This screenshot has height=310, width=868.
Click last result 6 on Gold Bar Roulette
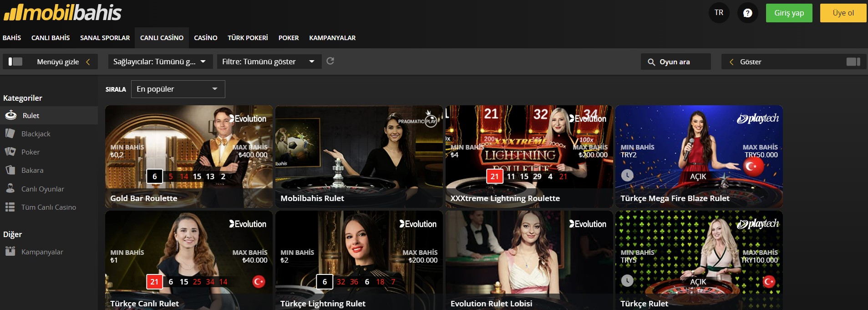coord(154,176)
